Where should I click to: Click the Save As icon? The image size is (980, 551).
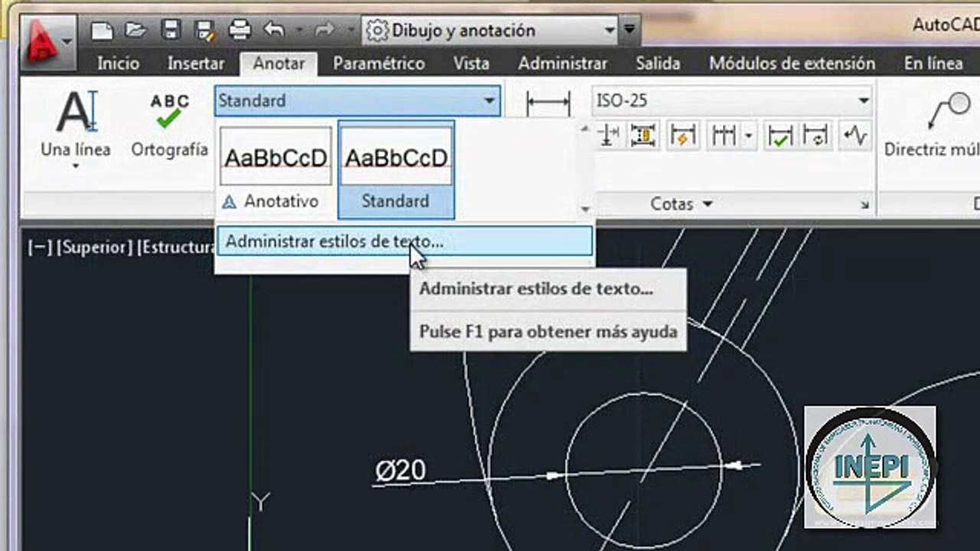[206, 31]
